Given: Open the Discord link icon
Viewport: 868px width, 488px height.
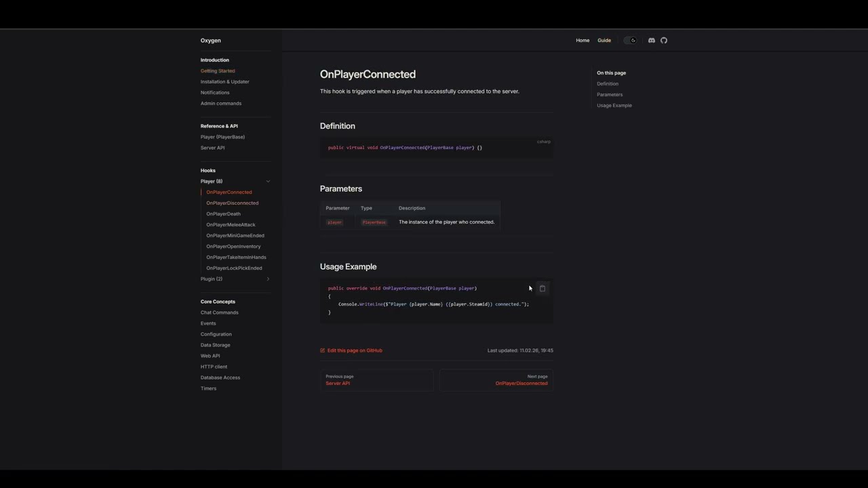Looking at the screenshot, I should pyautogui.click(x=652, y=41).
